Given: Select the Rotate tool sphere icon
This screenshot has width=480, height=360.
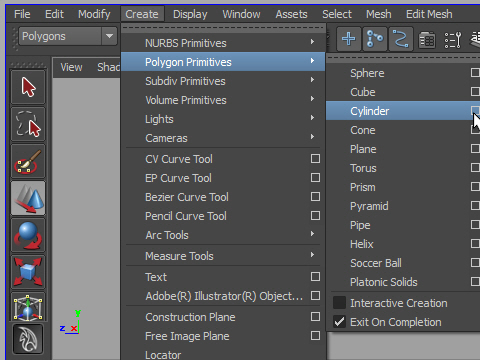Looking at the screenshot, I should (28, 235).
